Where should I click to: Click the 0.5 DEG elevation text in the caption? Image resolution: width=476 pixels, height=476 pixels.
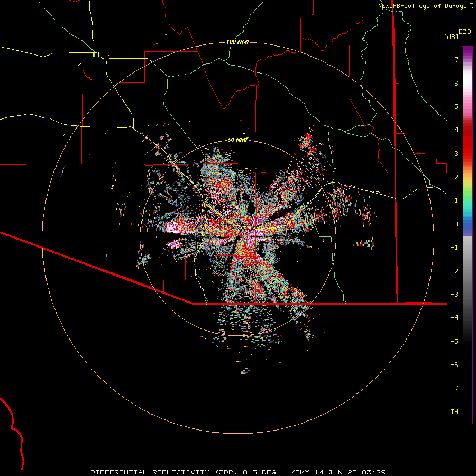tap(259, 472)
